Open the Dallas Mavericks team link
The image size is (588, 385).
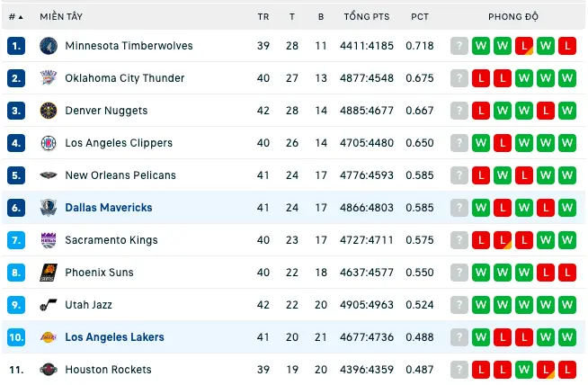pyautogui.click(x=109, y=208)
